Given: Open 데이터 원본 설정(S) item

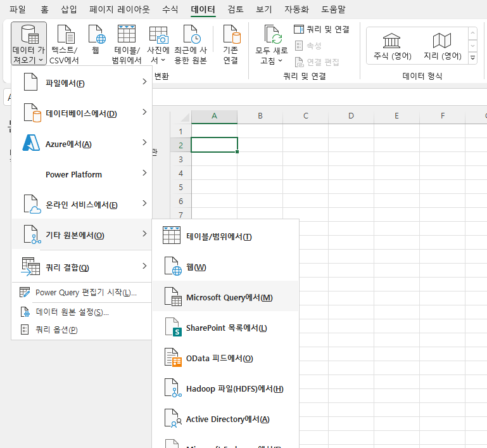Looking at the screenshot, I should tap(82, 312).
